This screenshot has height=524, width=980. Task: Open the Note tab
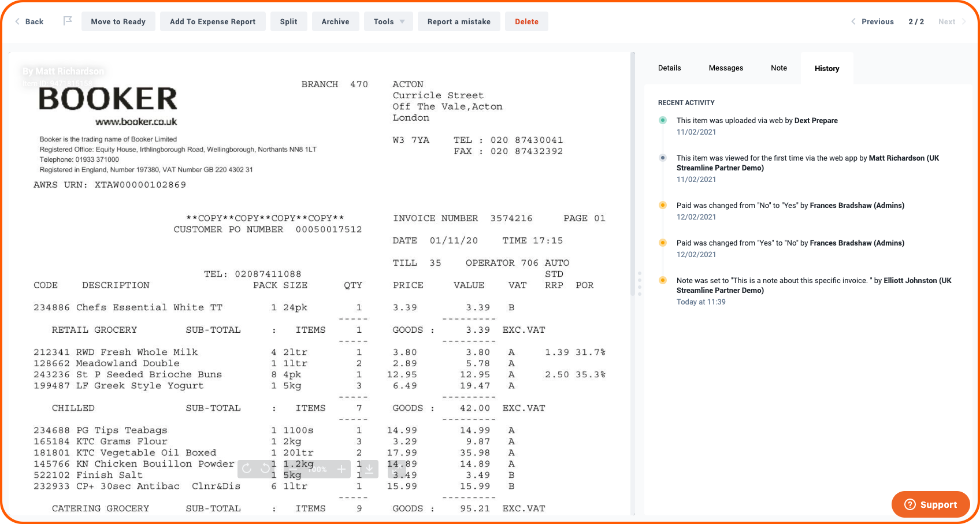click(779, 68)
